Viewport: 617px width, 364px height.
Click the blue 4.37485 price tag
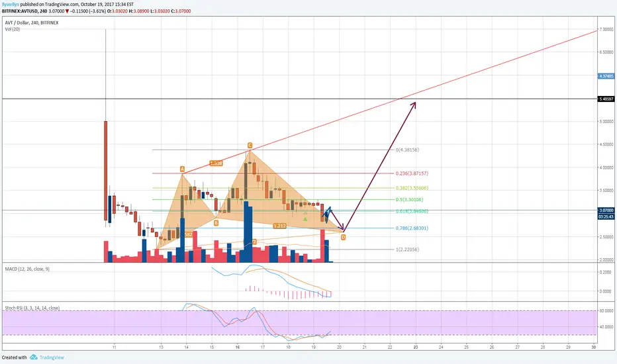pyautogui.click(x=606, y=76)
